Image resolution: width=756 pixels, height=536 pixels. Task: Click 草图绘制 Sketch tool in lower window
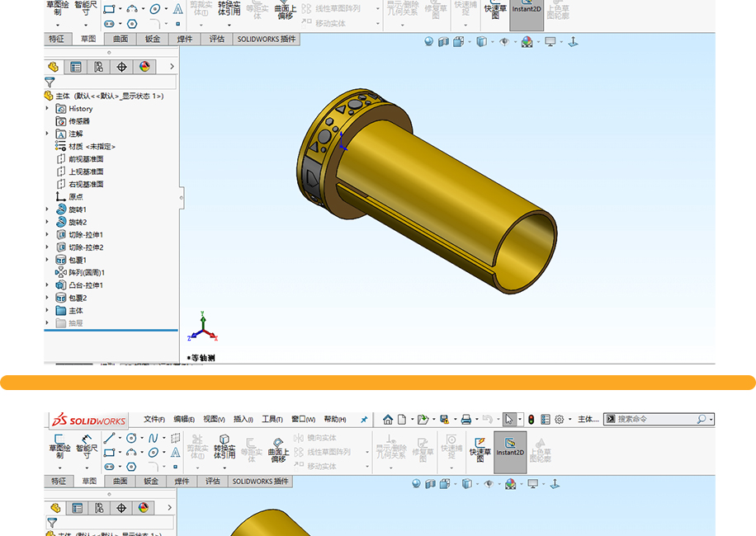click(x=59, y=446)
